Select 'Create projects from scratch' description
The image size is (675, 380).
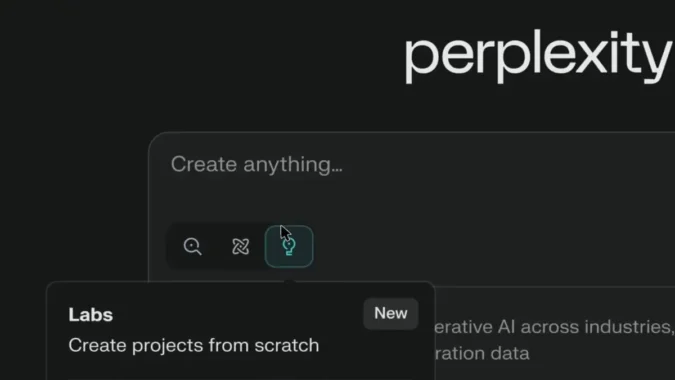click(x=194, y=346)
